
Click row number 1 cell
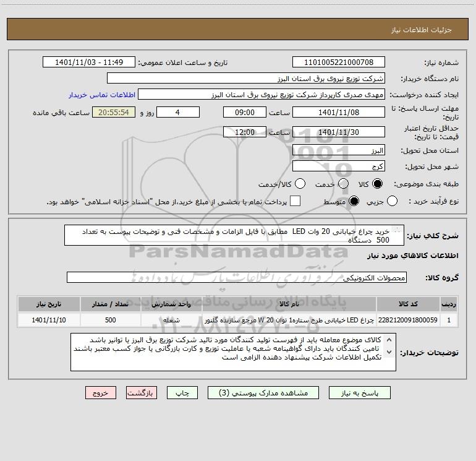[449, 320]
